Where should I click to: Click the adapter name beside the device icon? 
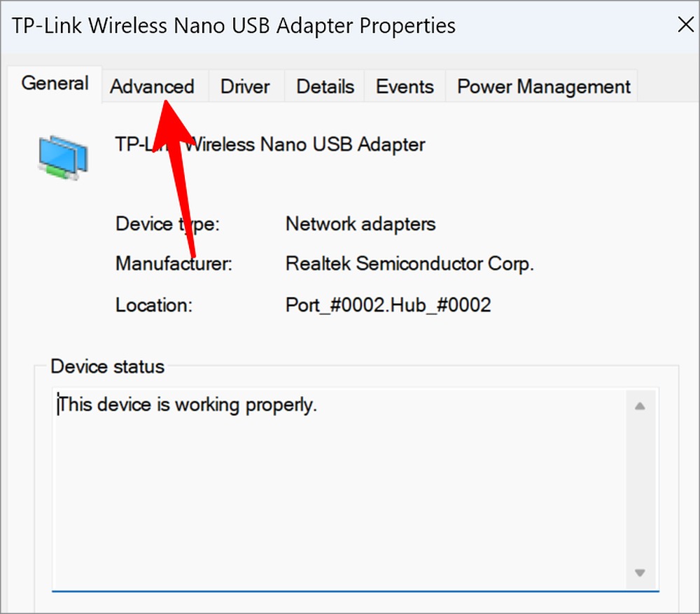point(269,145)
